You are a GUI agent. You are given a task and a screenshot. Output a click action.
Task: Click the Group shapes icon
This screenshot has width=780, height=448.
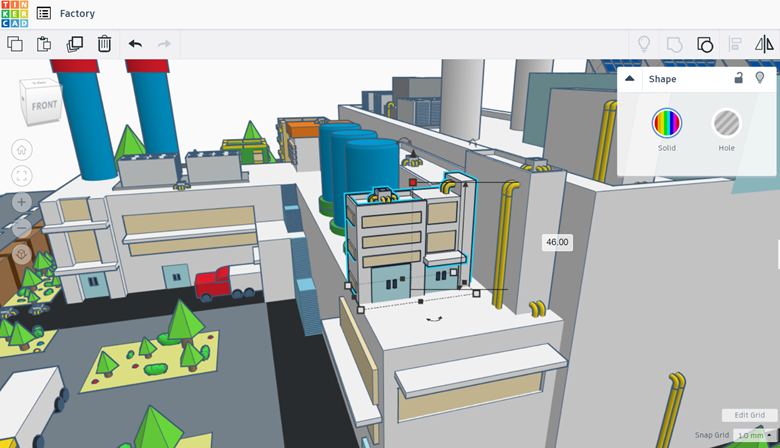674,44
